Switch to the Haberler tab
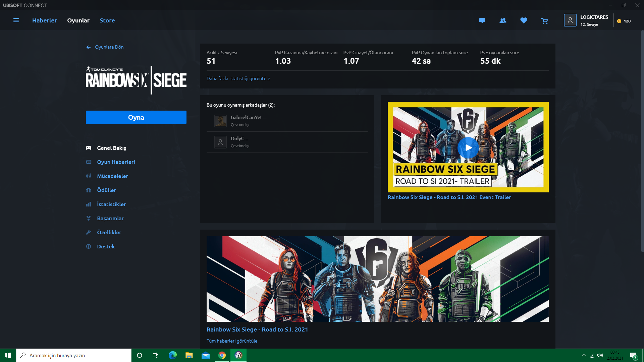Screen dimensions: 644x362 point(44,20)
